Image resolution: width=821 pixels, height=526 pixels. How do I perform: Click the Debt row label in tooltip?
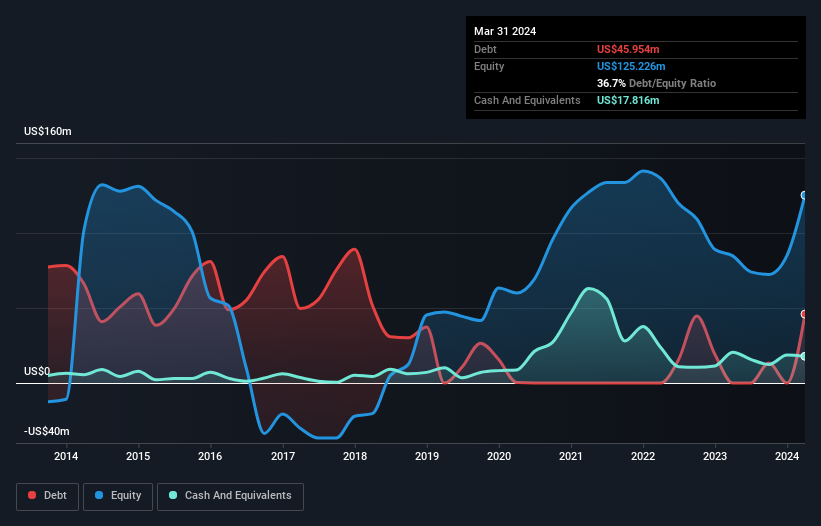[485, 49]
